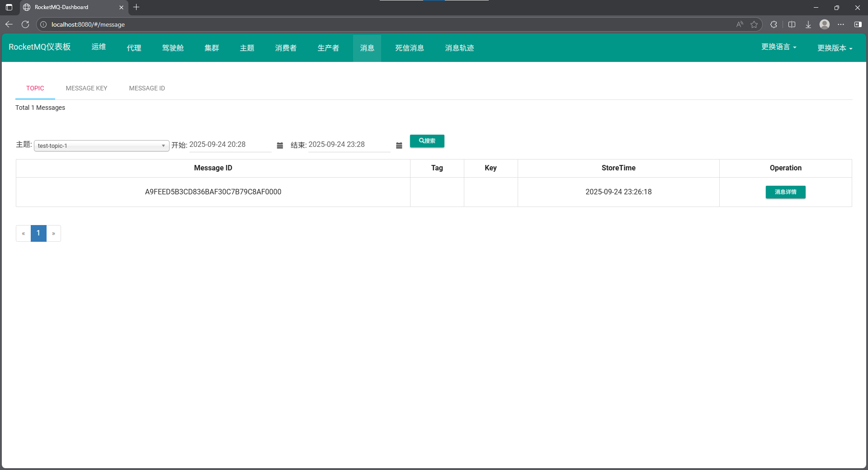
Task: Open browser extensions puzzle icon
Action: point(774,24)
